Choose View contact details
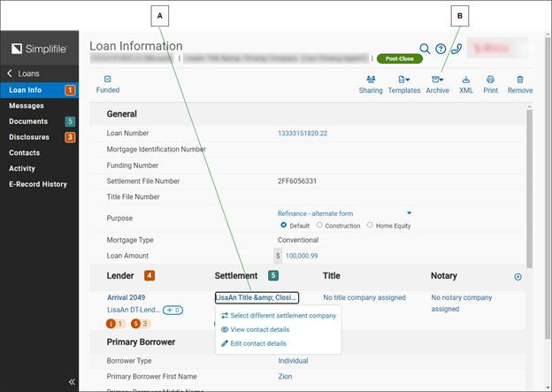The image size is (552, 392). 256,330
